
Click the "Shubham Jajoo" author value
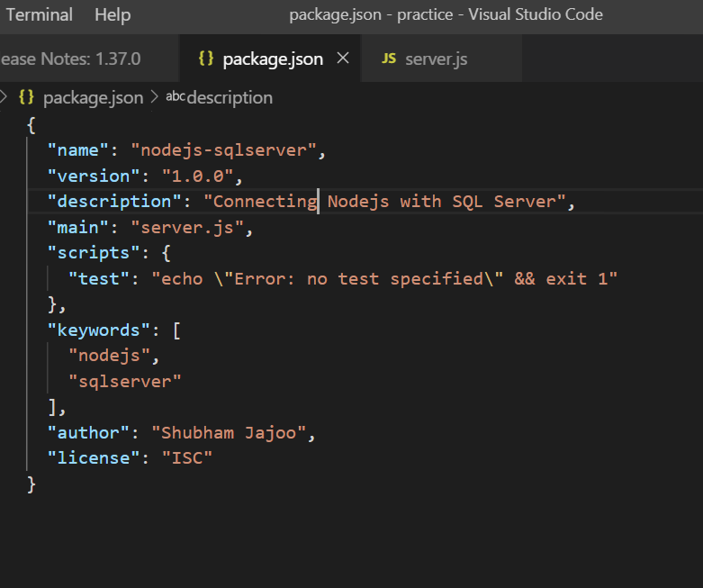tap(229, 433)
